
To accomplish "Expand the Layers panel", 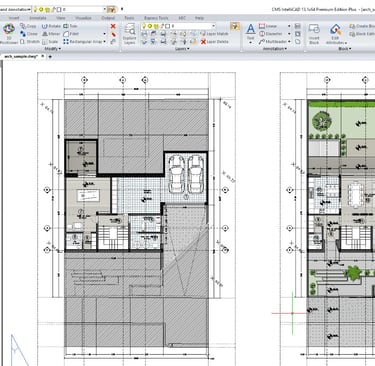I will click(182, 49).
